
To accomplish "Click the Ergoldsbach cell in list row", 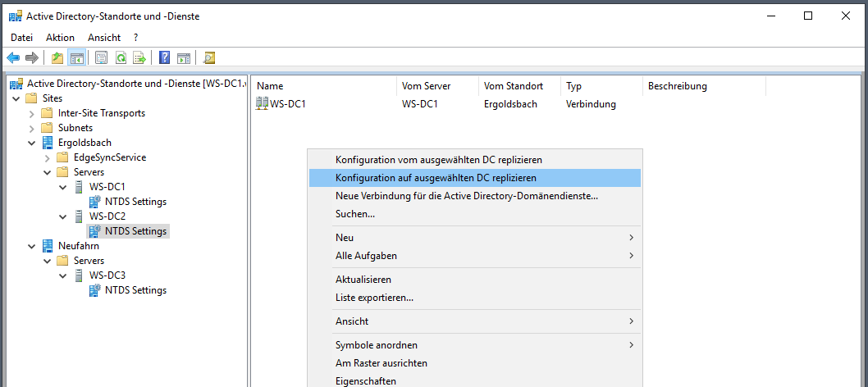I will 510,104.
